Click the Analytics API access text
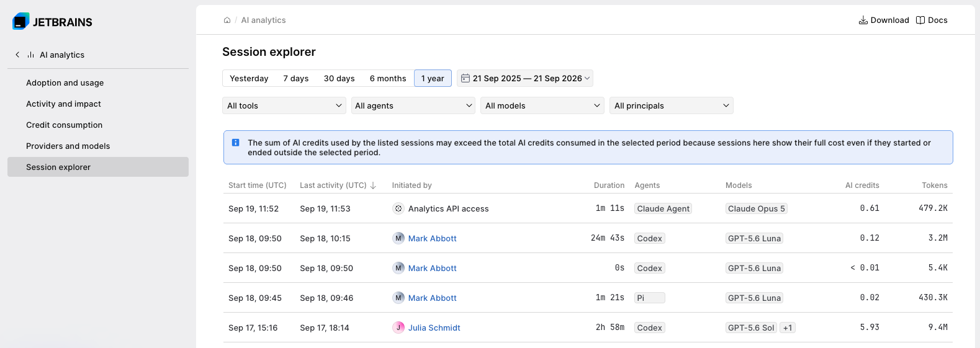Image resolution: width=980 pixels, height=348 pixels. click(449, 208)
